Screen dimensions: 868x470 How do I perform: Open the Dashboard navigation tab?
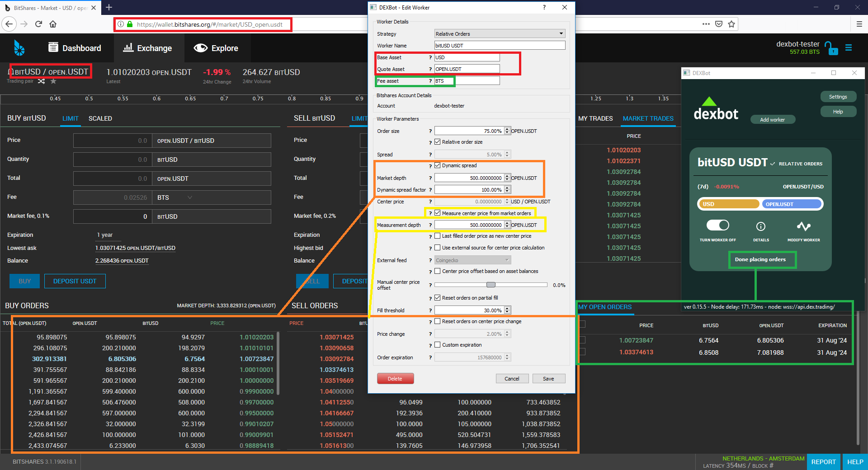tap(75, 48)
